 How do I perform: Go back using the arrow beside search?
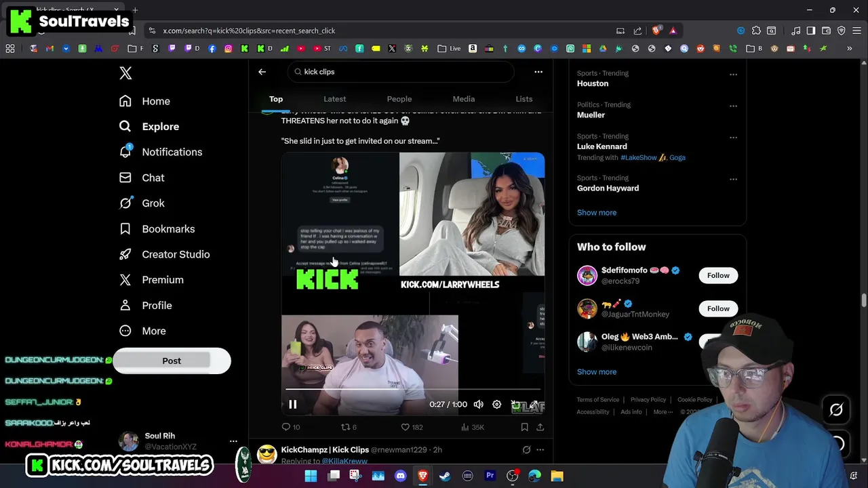tap(262, 72)
